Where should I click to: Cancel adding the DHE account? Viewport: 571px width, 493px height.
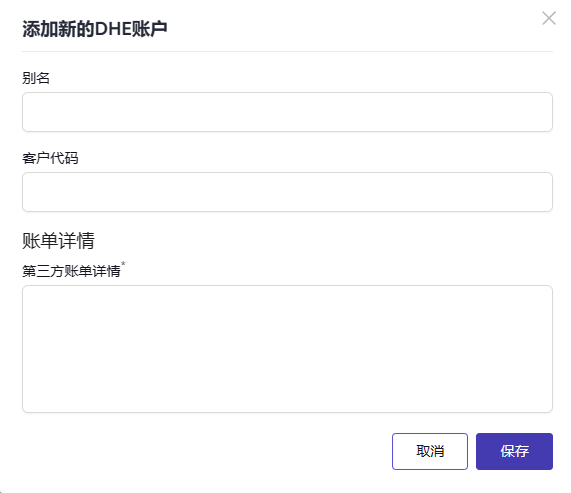pyautogui.click(x=430, y=451)
